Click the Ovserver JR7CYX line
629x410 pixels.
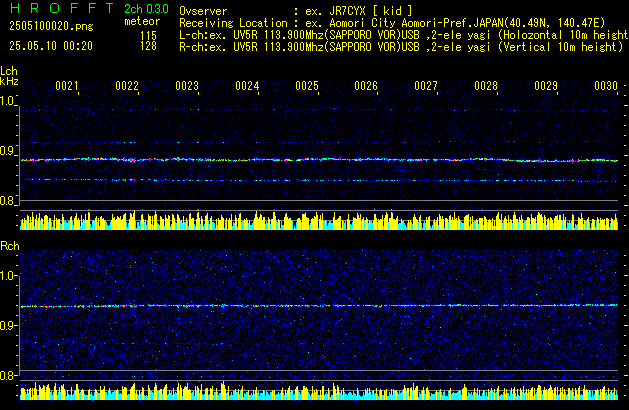(x=296, y=11)
